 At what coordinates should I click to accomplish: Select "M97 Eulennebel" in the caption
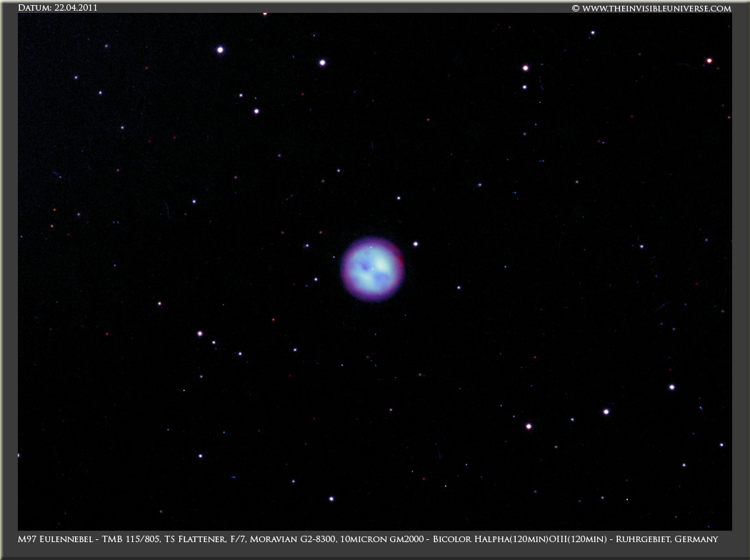pyautogui.click(x=54, y=539)
